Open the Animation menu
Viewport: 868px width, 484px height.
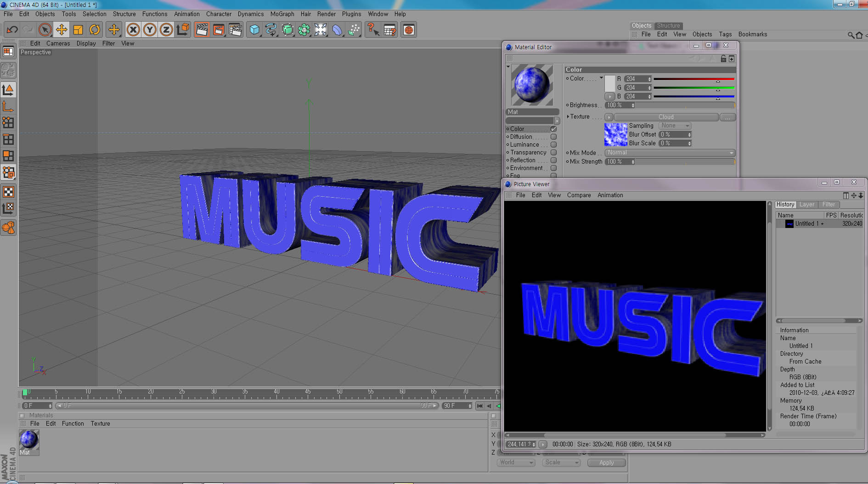click(186, 14)
